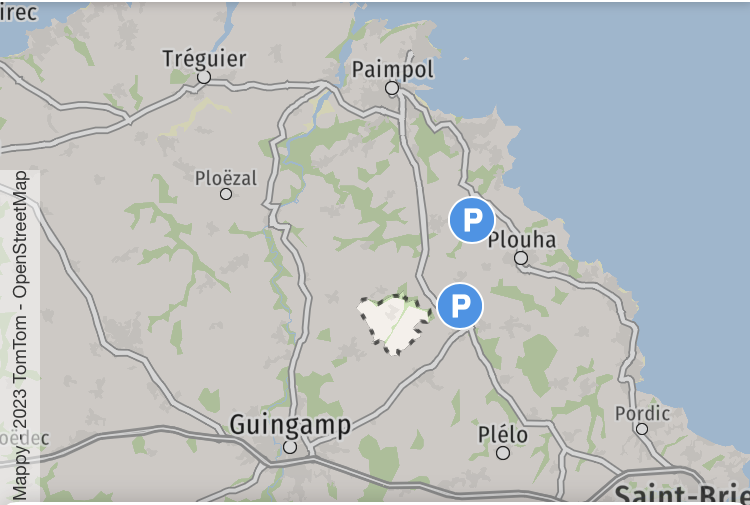This screenshot has height=505, width=750.
Task: Open the Mappy TomTom OpenStreetMap attribution text
Action: pyautogui.click(x=20, y=336)
